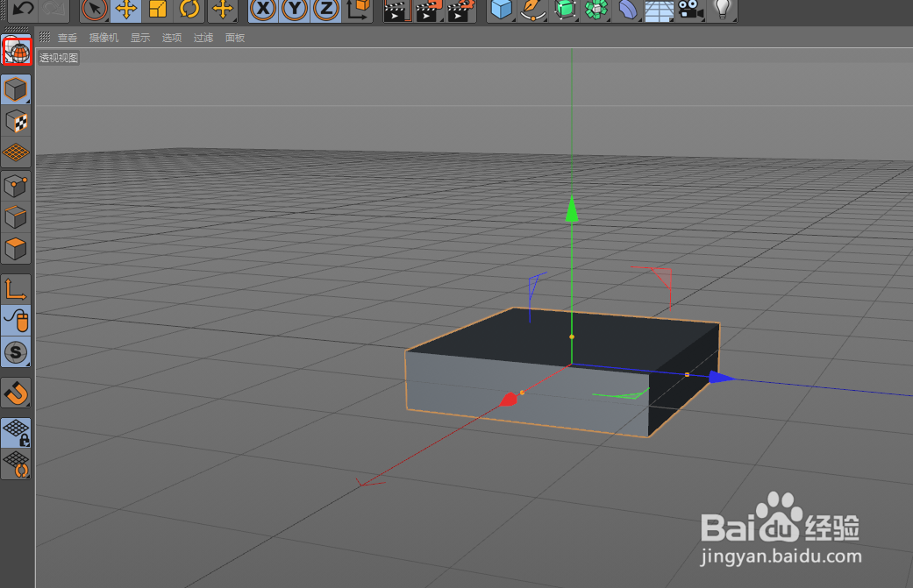Open the 过滤 menu
913x588 pixels.
click(203, 38)
